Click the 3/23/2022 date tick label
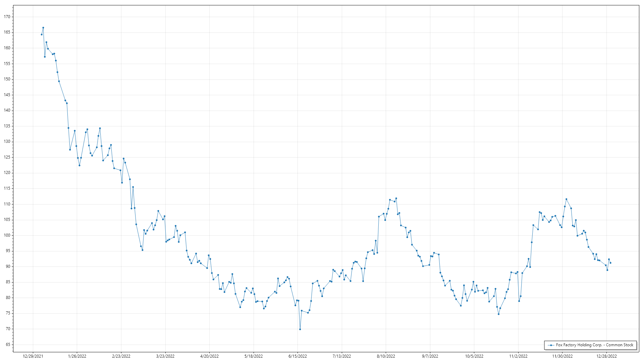 pyautogui.click(x=165, y=356)
